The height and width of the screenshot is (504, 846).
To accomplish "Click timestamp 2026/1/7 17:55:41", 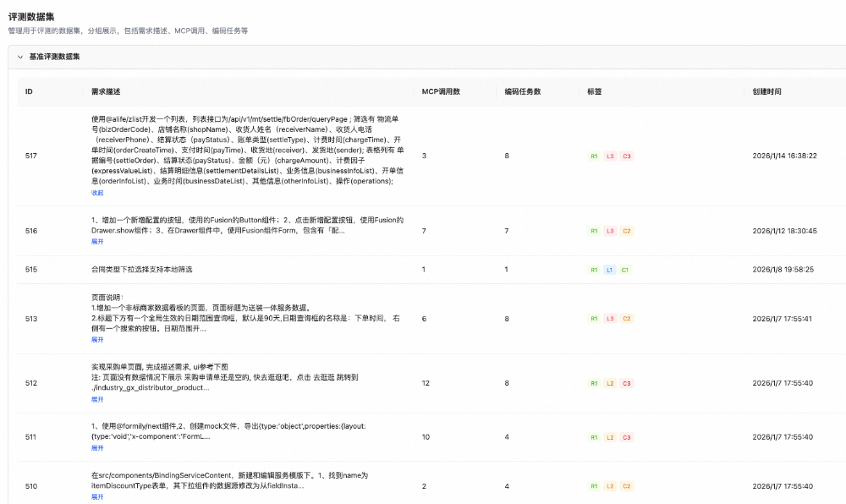I will pyautogui.click(x=783, y=319).
